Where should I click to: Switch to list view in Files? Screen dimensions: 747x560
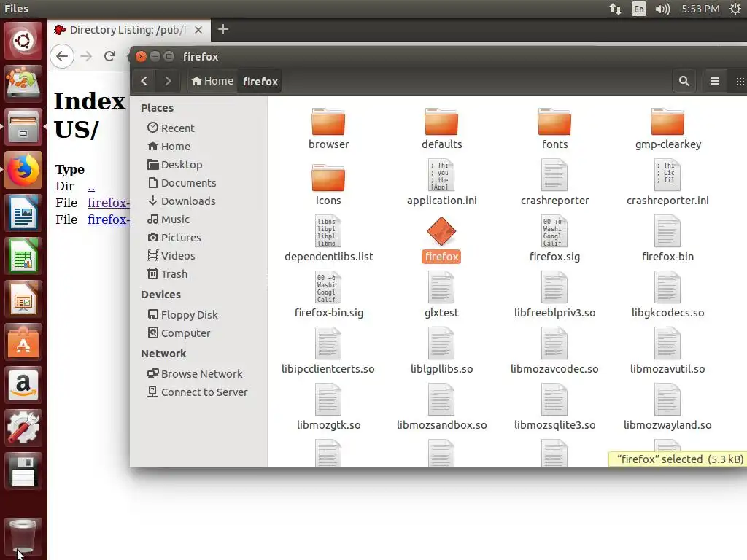715,81
